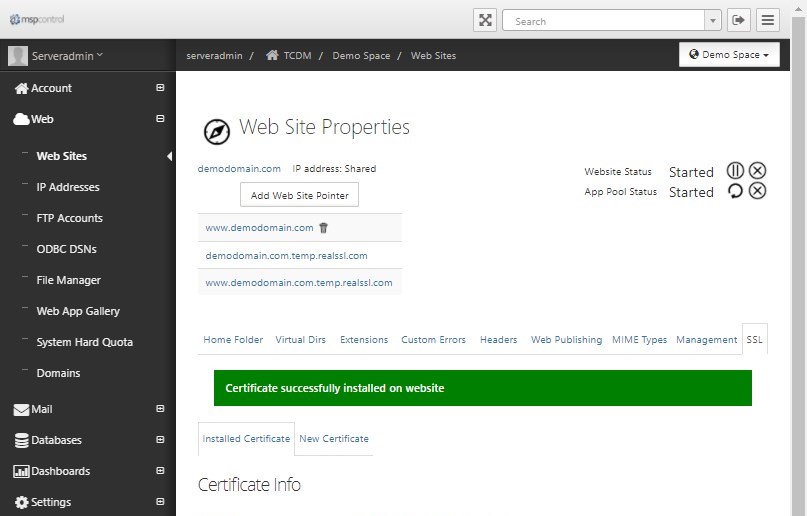Screen dimensions: 807x516
Task: Open the Home Folder tab
Action: 233,340
